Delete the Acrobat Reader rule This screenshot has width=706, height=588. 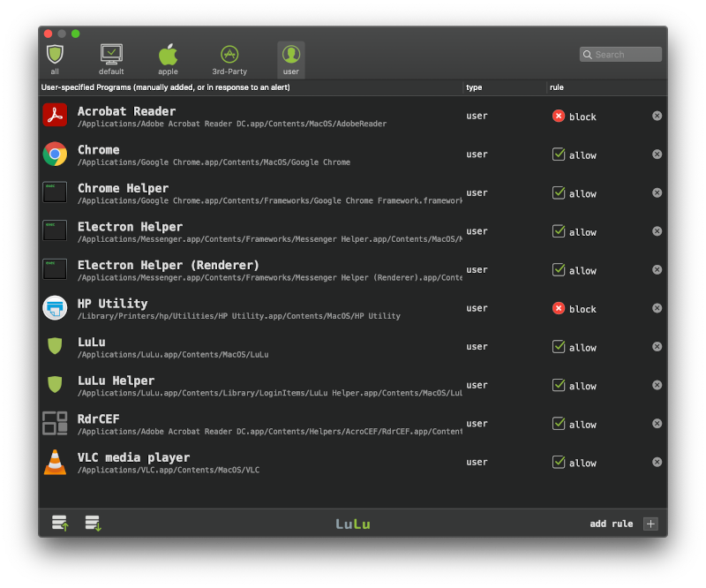tap(657, 116)
